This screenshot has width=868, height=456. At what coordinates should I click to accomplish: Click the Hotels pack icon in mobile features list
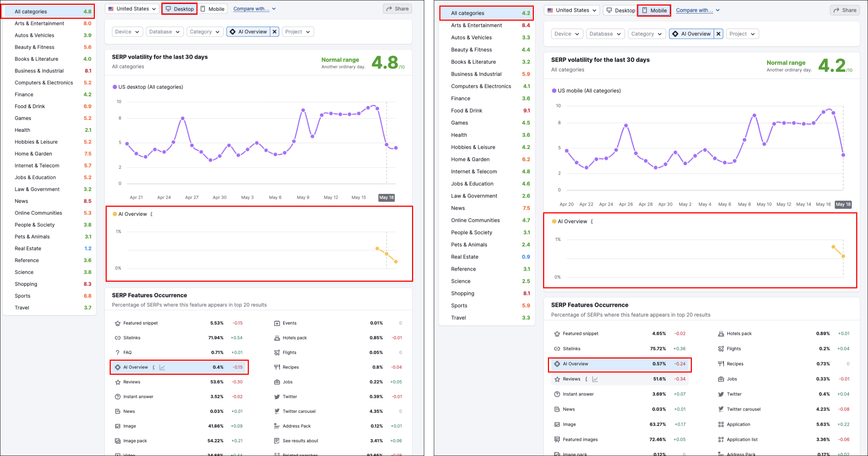721,334
